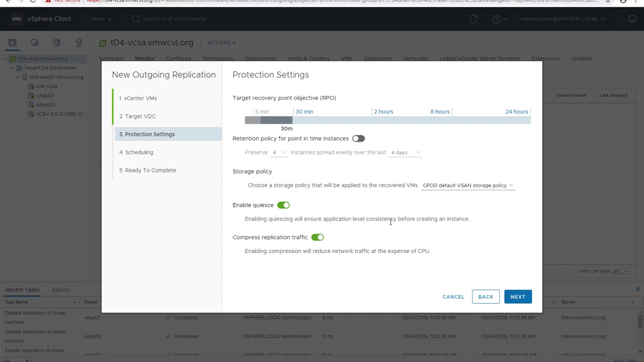Screen dimensions: 644x362
Task: Click the browser bookmark star icon
Action: (608, 2)
